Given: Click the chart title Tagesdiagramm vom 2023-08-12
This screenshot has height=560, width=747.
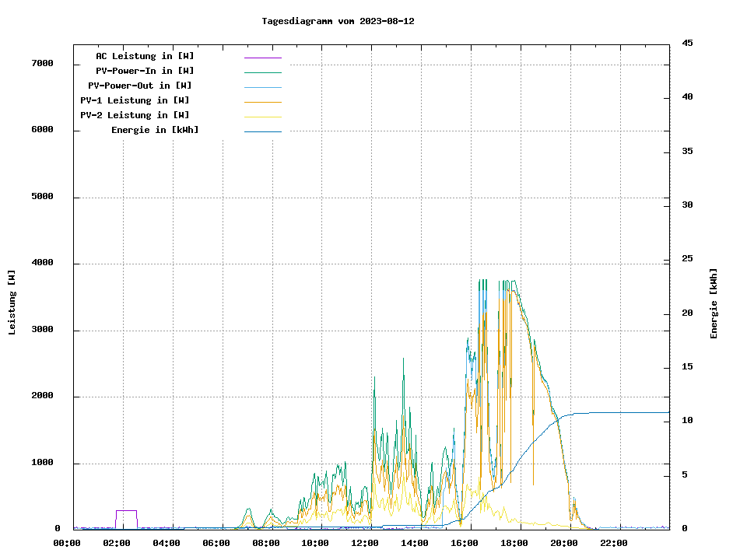Looking at the screenshot, I should tap(338, 21).
